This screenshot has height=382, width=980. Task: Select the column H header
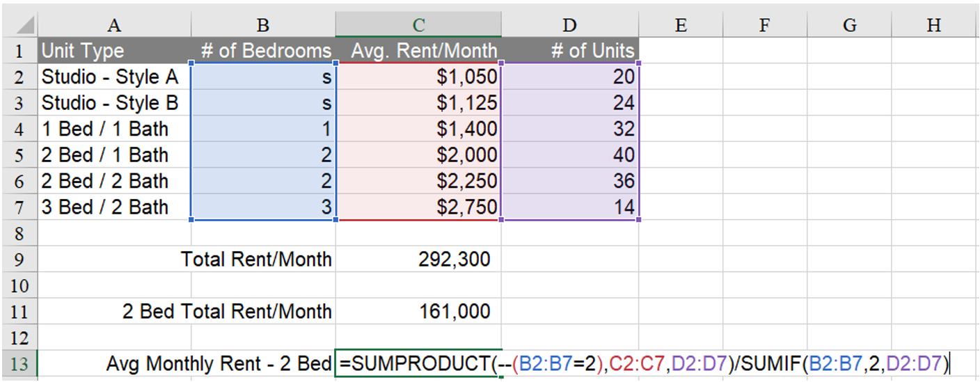(934, 25)
